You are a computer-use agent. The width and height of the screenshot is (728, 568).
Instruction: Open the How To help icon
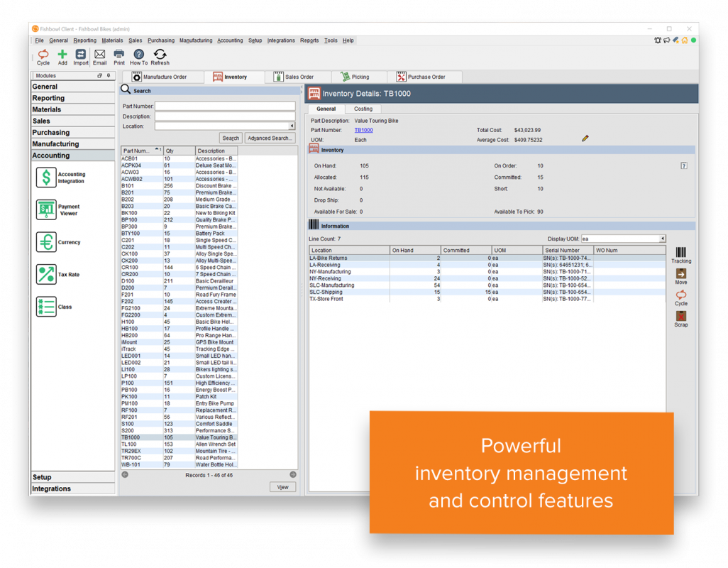[x=138, y=55]
